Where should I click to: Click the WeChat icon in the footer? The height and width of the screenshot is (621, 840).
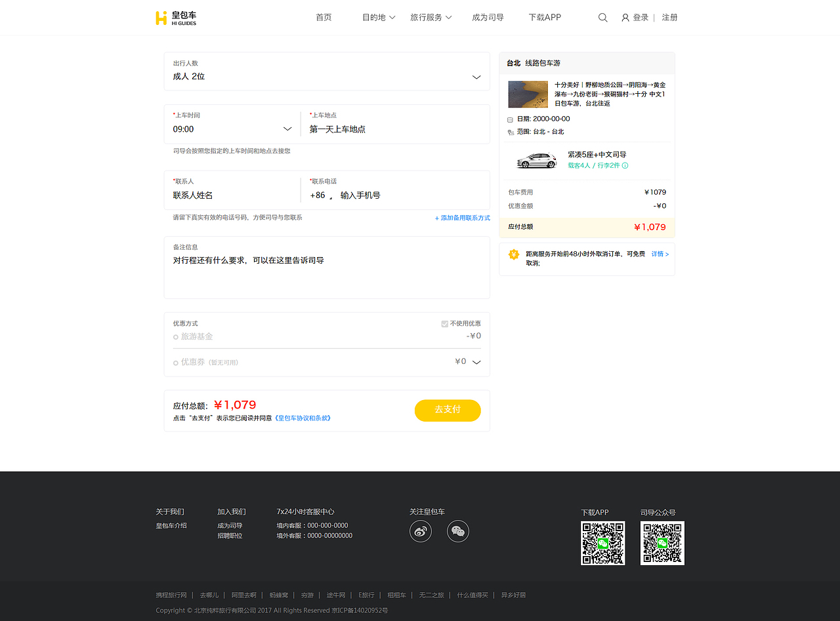457,531
